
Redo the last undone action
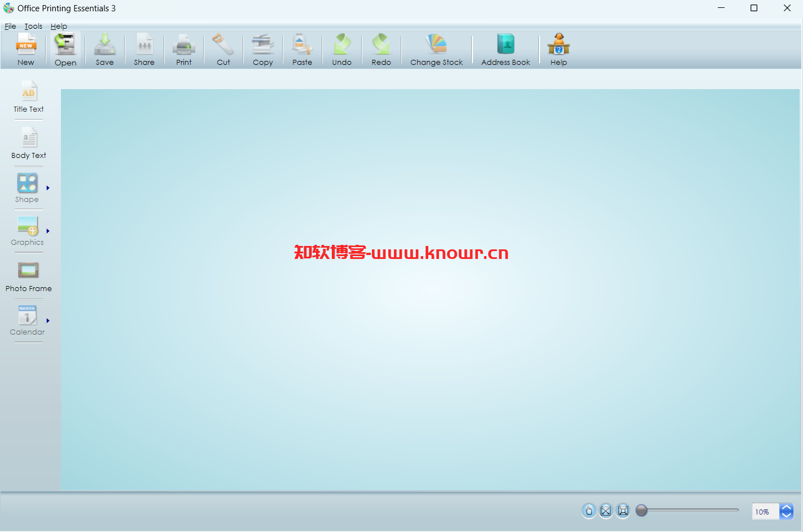tap(381, 50)
